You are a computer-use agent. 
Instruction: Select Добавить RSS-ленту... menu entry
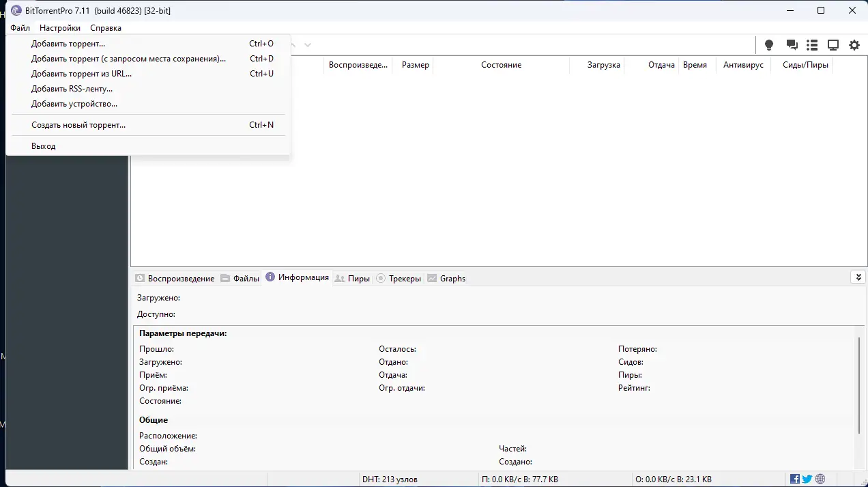(148, 89)
